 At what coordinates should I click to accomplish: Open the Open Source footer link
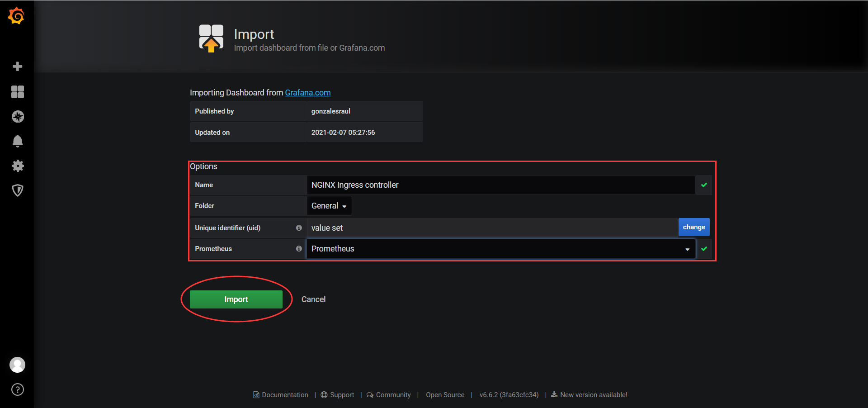click(x=445, y=395)
